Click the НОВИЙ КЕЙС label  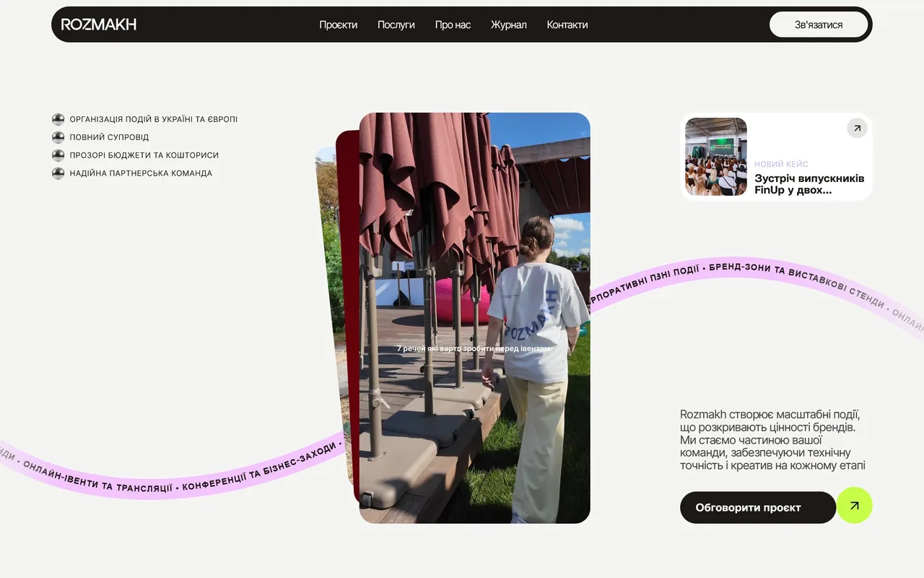[x=781, y=164]
